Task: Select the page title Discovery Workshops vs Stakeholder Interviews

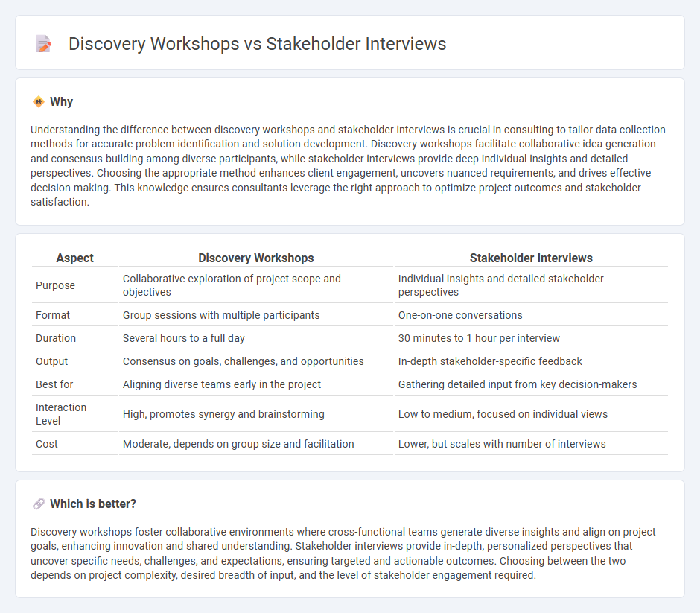Action: pyautogui.click(x=257, y=44)
